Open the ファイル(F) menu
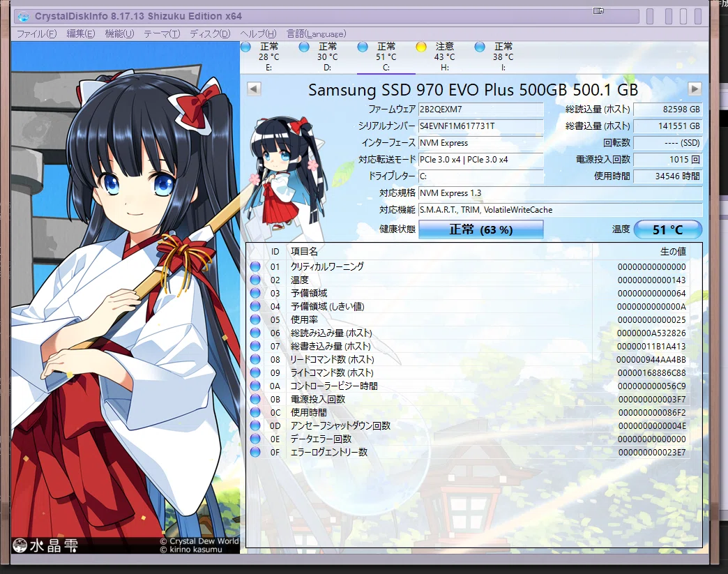Viewport: 728px width, 574px height. pos(37,34)
